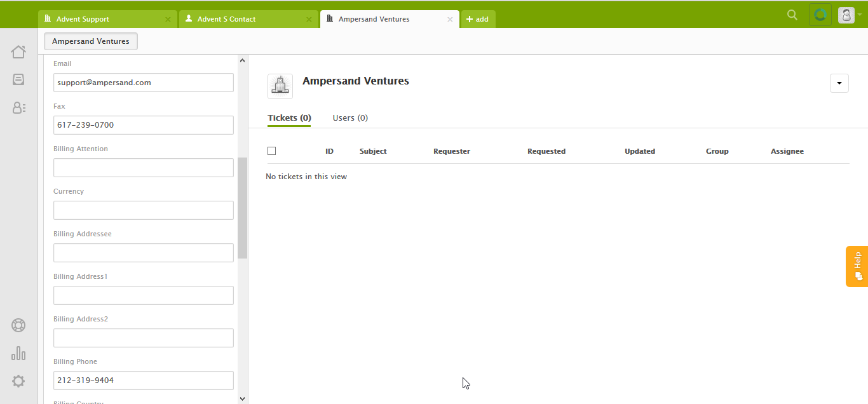Click the person icon in Advent S Contact tab
868x404 pixels.
[x=189, y=19]
